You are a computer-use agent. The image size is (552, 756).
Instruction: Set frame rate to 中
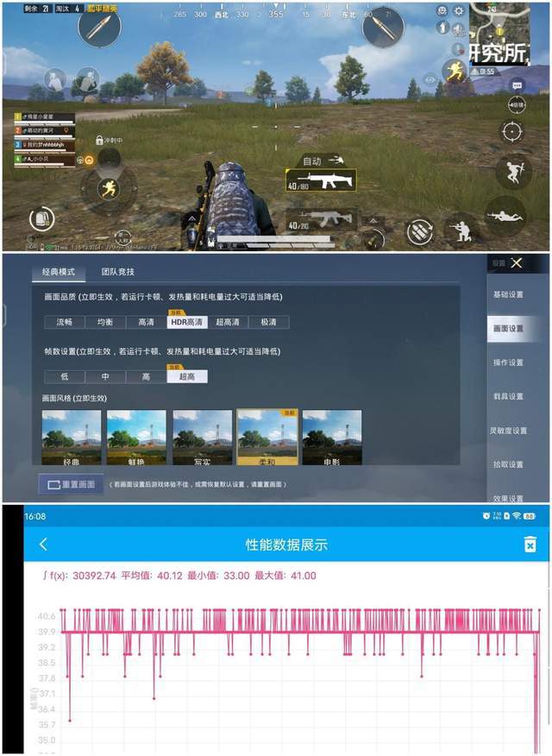pyautogui.click(x=105, y=376)
